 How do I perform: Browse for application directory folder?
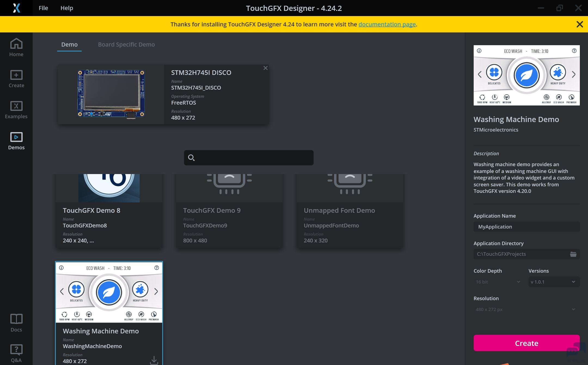pos(573,254)
